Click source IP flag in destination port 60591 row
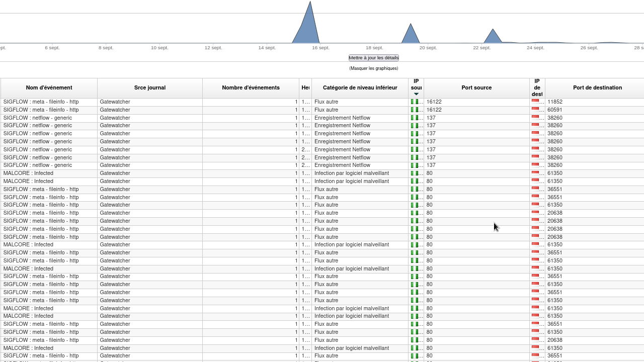644x362 pixels. 415,110
